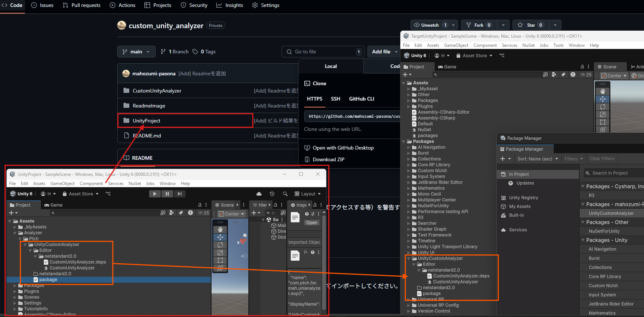Select the Rect tool in TargetUnityProject Scene

point(603,122)
